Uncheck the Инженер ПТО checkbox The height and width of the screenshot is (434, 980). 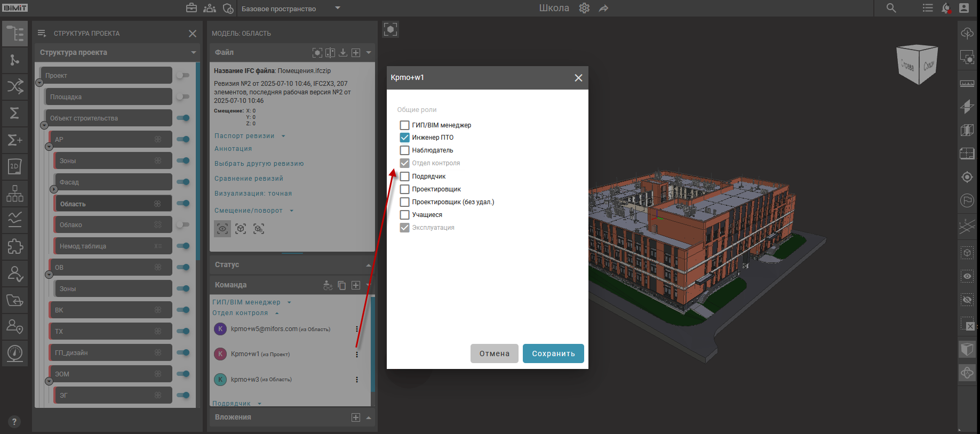point(404,138)
